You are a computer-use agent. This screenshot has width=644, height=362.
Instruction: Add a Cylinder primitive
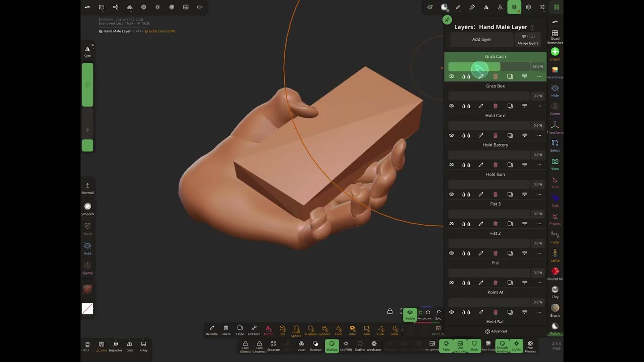tap(325, 330)
